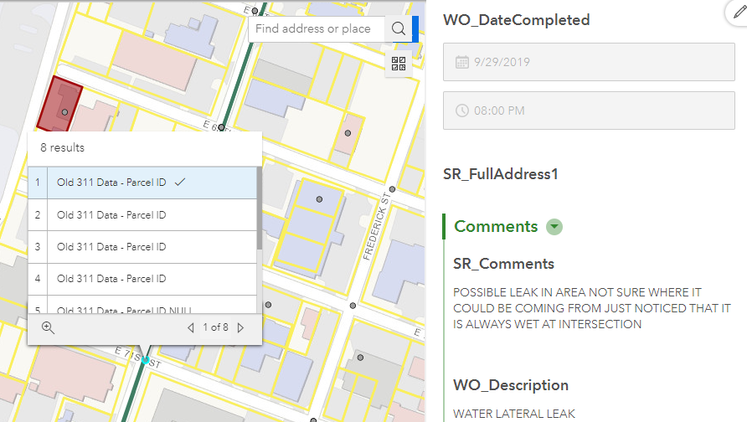The image size is (747, 422).
Task: Click the results list scrollbar
Action: coord(259,210)
